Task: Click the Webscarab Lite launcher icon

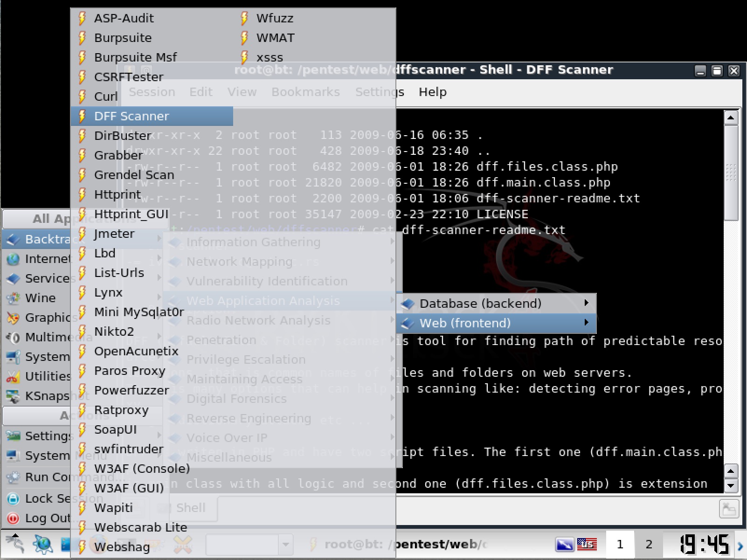Action: point(83,527)
